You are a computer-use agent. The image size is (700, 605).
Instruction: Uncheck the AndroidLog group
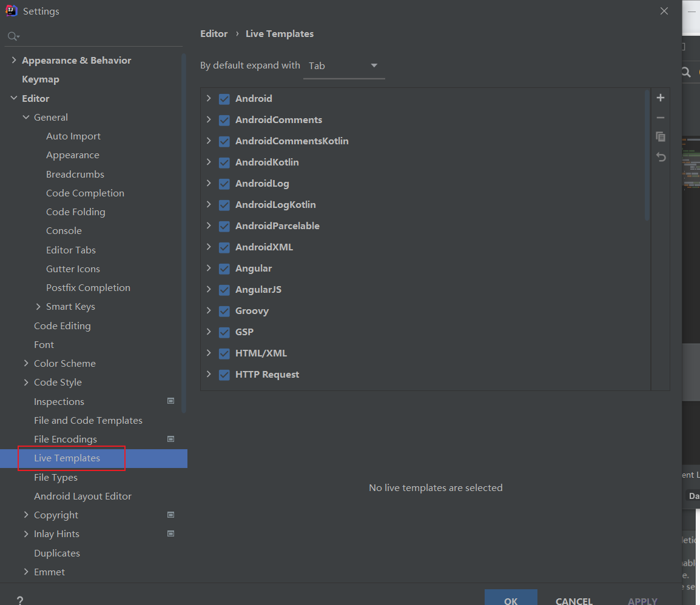point(224,183)
